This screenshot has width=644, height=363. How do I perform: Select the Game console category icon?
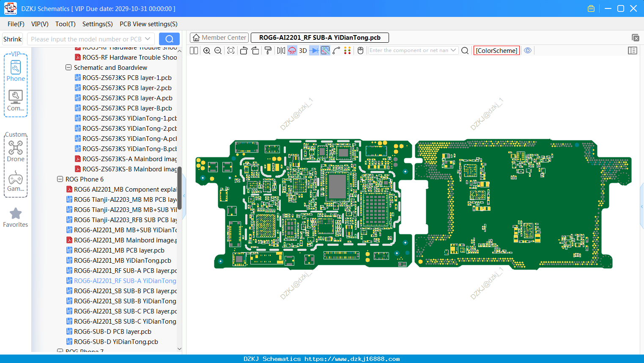[16, 181]
